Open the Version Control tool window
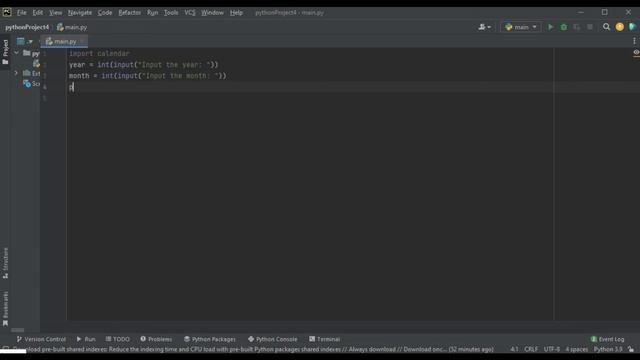 point(41,339)
